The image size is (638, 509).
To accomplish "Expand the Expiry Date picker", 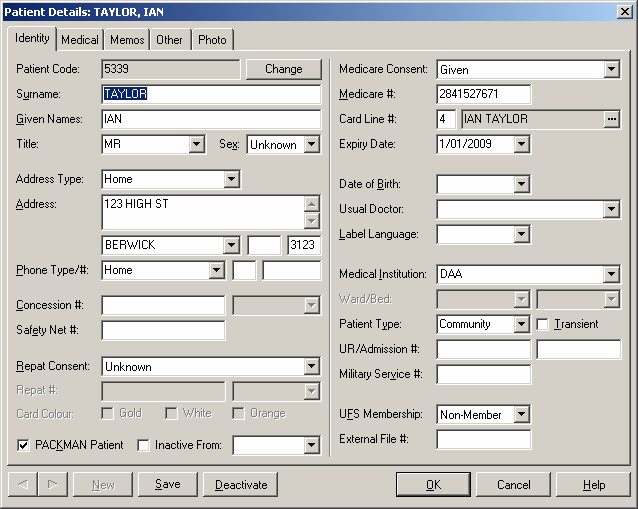I will pyautogui.click(x=520, y=144).
